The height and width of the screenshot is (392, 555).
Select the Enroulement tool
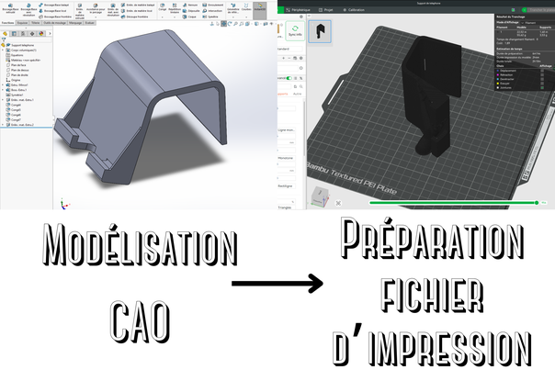click(213, 5)
